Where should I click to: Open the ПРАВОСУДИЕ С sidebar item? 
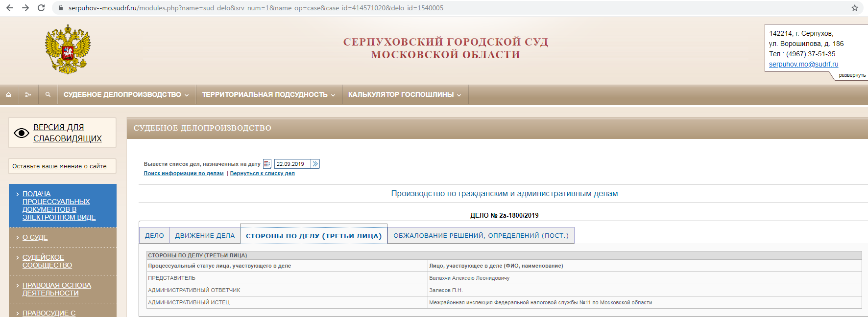coord(49,313)
